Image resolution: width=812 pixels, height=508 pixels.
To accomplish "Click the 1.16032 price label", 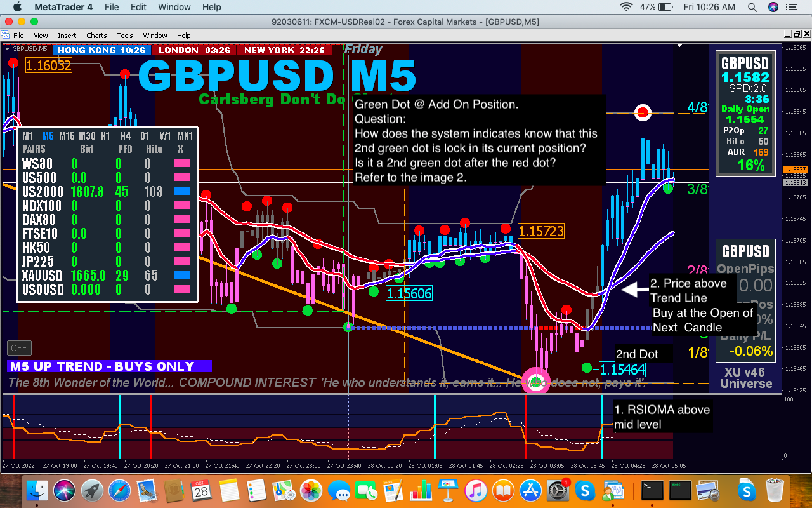I will coord(48,65).
